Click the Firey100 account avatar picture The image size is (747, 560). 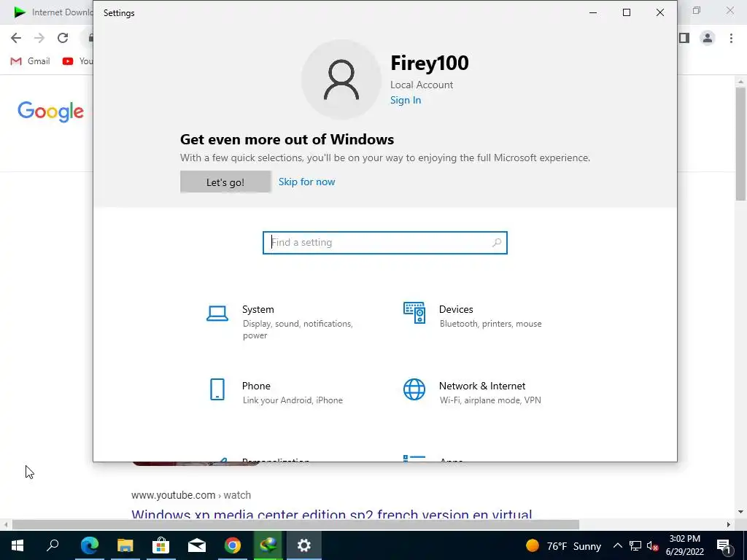point(341,79)
